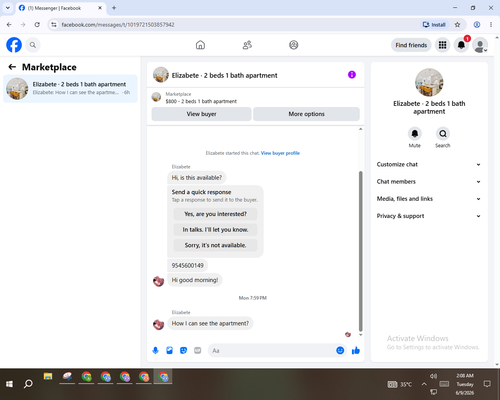
Task: Send a thumbs-up like
Action: [356, 350]
